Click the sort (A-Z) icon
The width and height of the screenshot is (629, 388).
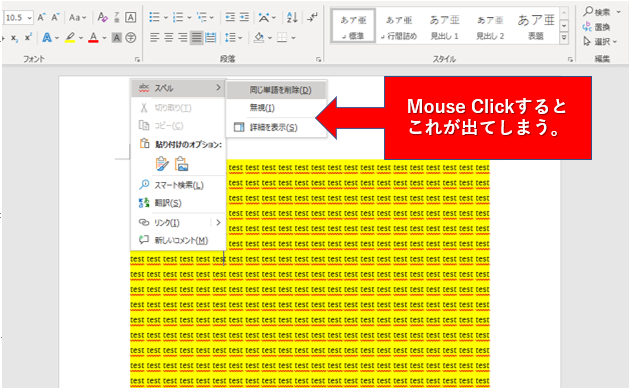[292, 17]
